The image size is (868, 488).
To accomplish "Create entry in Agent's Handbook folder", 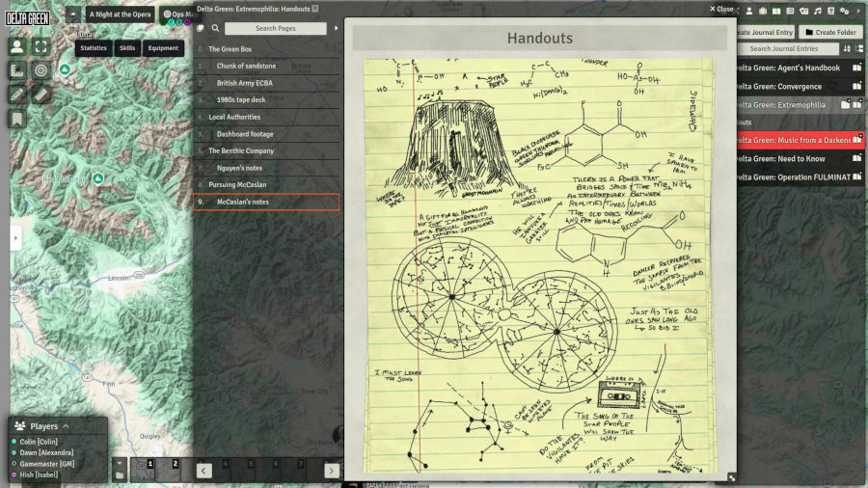I will tap(857, 68).
